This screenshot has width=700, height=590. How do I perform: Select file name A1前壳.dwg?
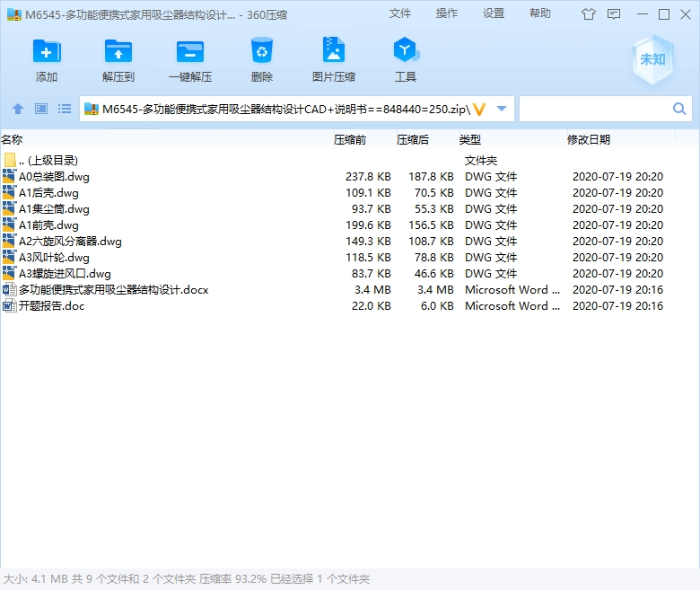coord(48,225)
